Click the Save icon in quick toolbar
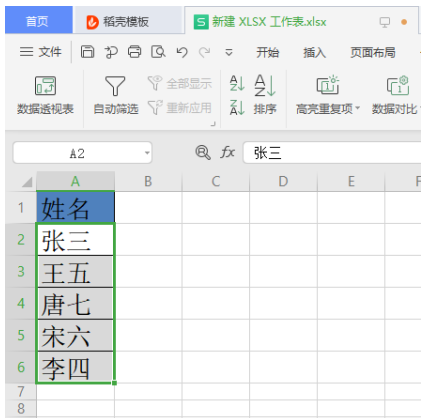This screenshot has height=418, width=425. 87,52
